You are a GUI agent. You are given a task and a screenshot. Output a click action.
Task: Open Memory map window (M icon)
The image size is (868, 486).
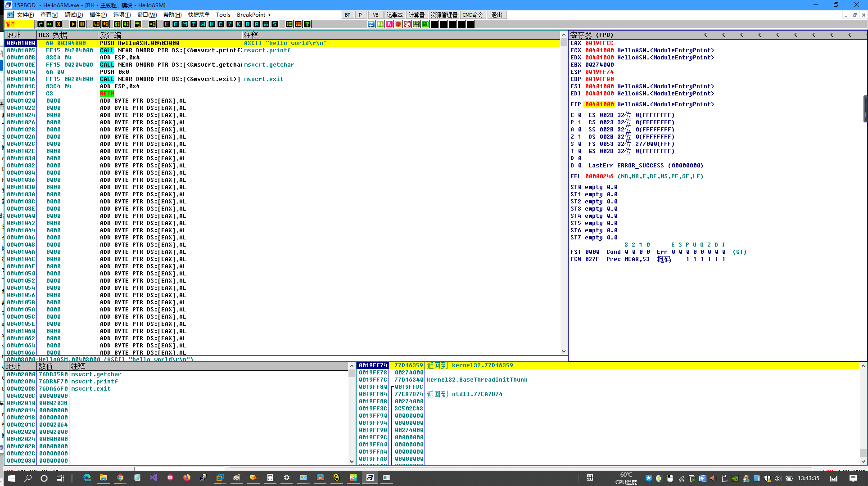point(185,24)
